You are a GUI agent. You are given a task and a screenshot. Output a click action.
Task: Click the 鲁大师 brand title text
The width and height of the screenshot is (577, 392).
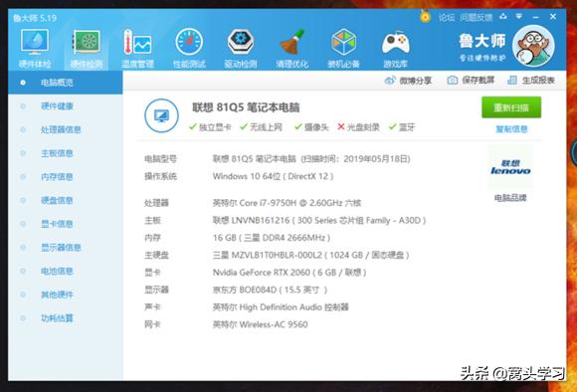tap(482, 41)
